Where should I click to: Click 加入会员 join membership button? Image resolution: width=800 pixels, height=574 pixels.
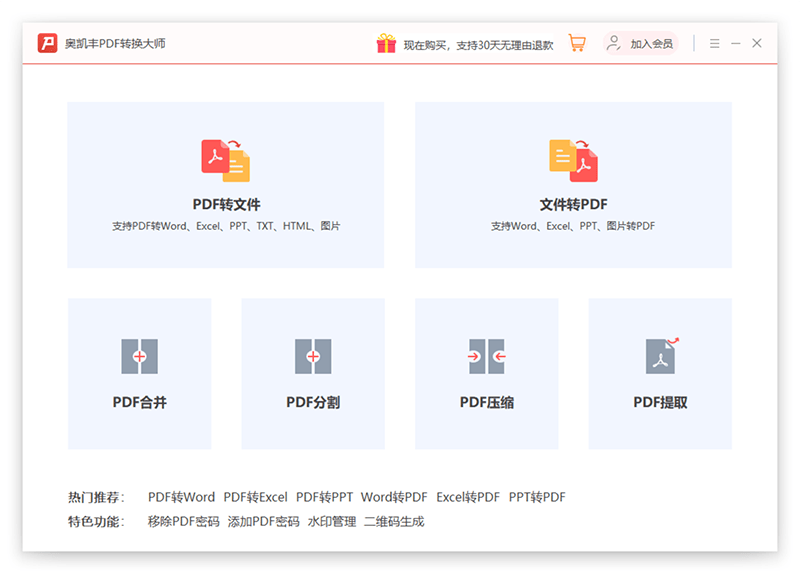641,43
